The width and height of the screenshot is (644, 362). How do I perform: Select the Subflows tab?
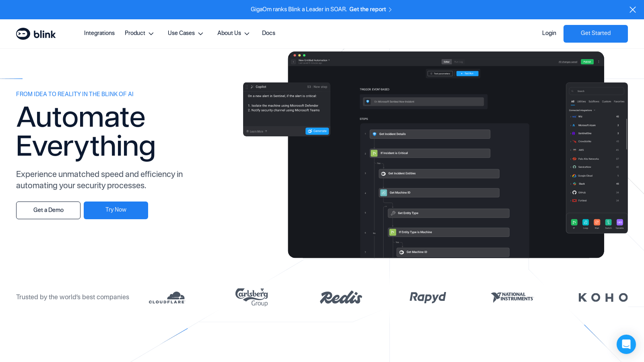pyautogui.click(x=594, y=102)
